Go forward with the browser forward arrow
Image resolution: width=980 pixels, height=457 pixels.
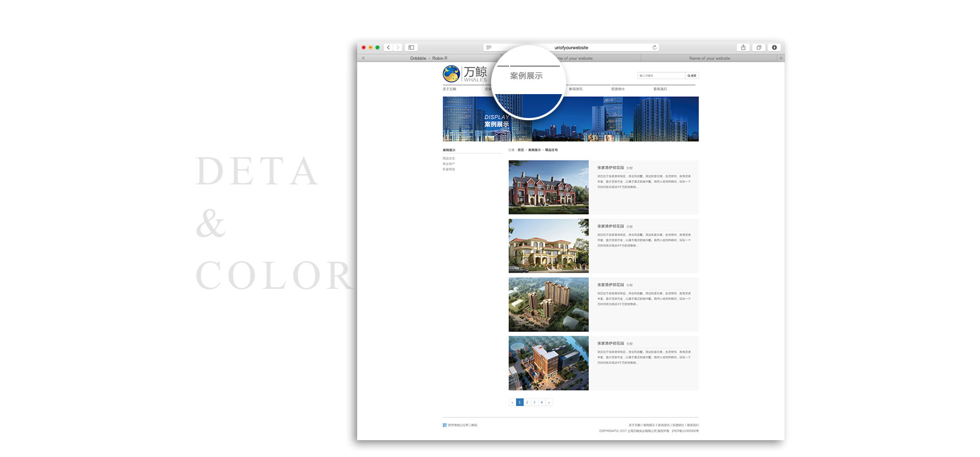tap(397, 47)
